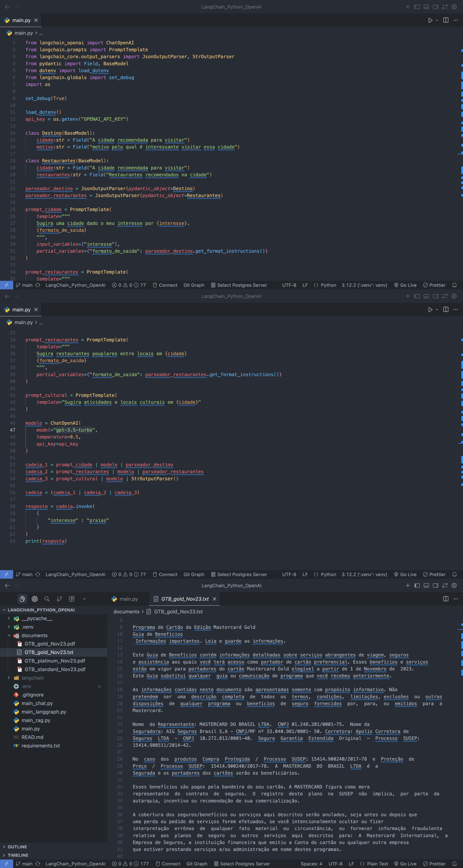Click the swap arrows icon in middle title bar
463x868 pixels.
pyautogui.click(x=445, y=296)
